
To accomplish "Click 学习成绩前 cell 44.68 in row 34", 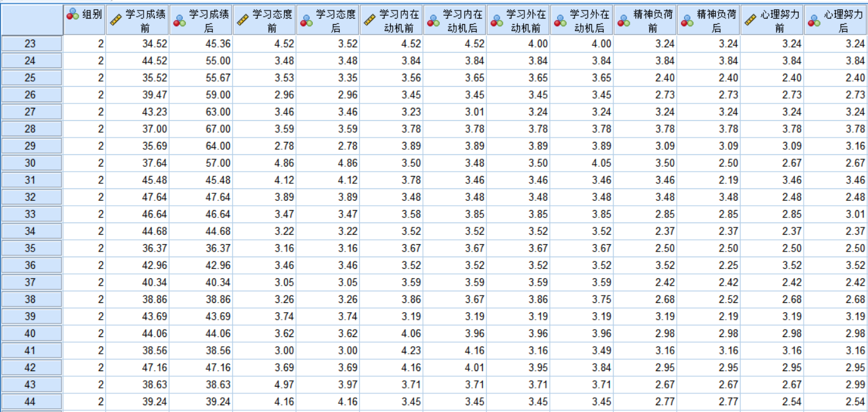I will coord(137,231).
